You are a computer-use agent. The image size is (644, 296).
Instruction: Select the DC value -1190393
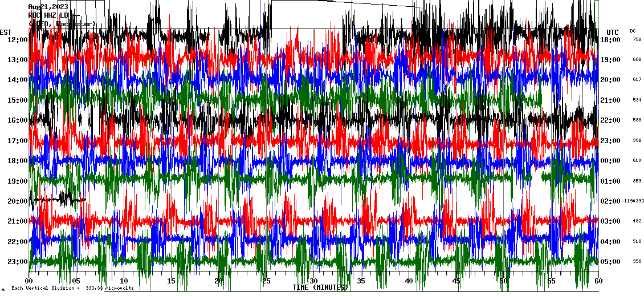point(633,201)
